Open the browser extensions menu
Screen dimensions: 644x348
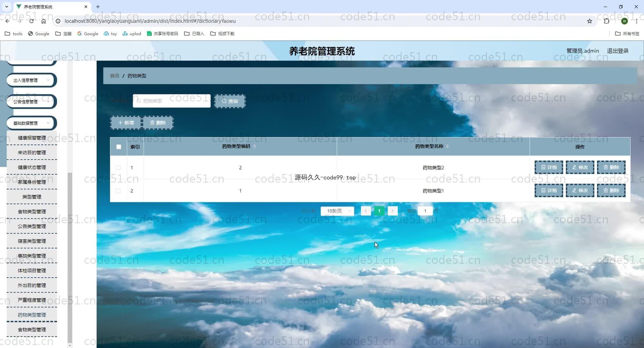click(x=606, y=21)
